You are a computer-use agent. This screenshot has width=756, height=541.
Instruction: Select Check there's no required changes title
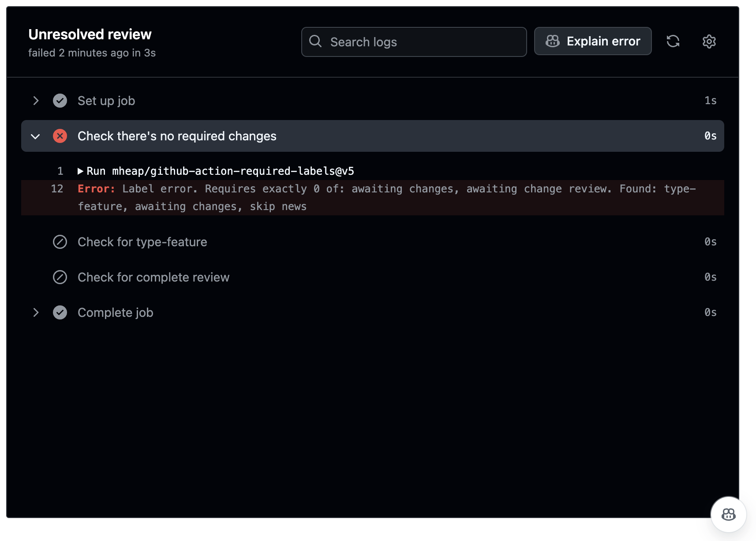tap(177, 136)
